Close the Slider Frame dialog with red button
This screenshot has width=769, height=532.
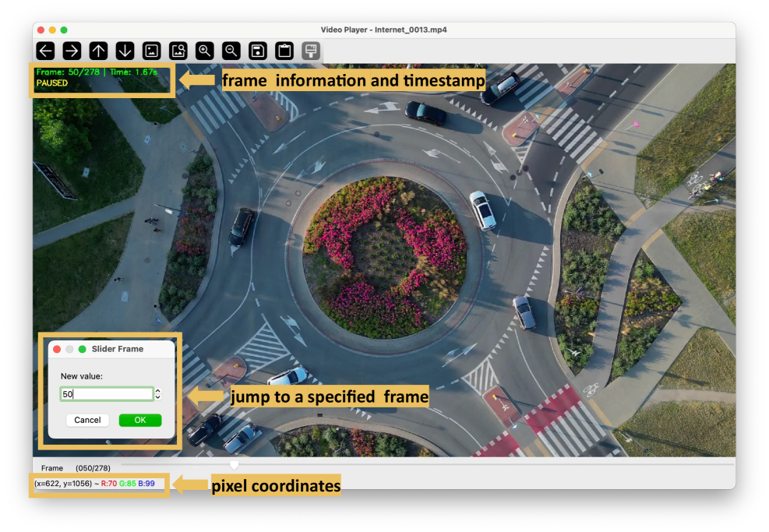point(57,349)
